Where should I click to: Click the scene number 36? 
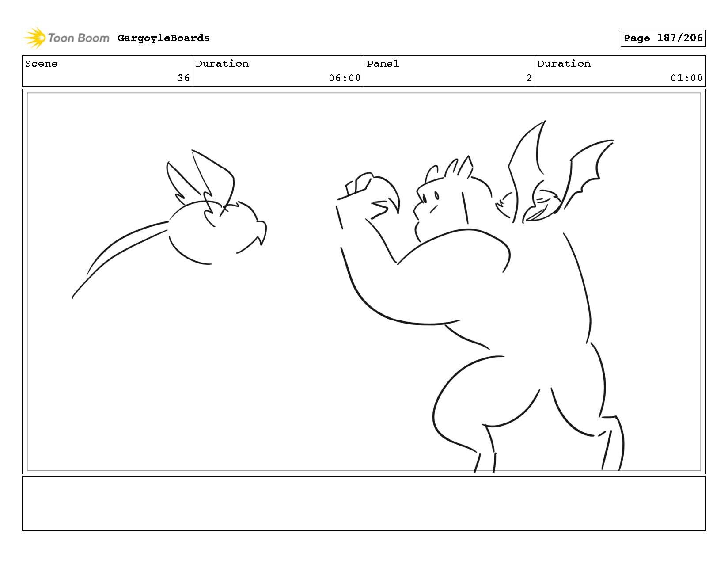click(184, 78)
